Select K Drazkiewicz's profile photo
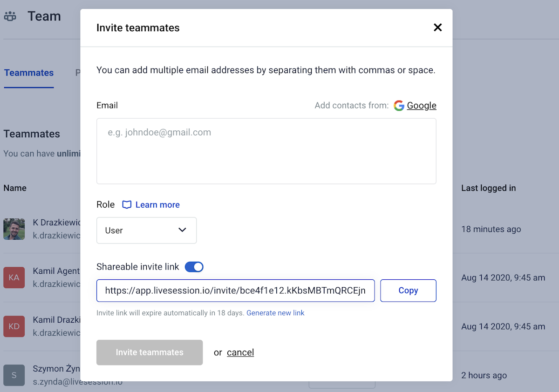This screenshot has height=392, width=559. 14,229
